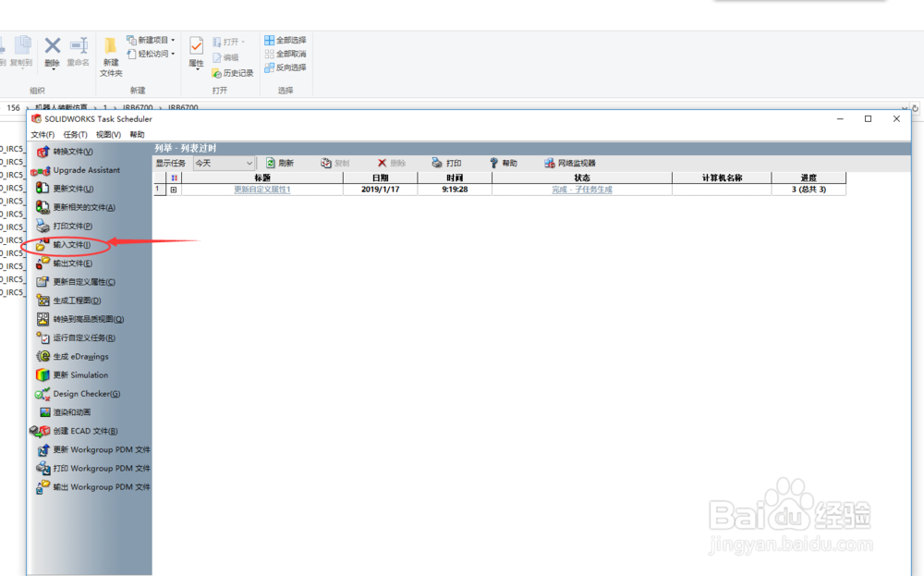Open 属性 (Properties) in Explorer ribbon
The width and height of the screenshot is (924, 576).
196,53
